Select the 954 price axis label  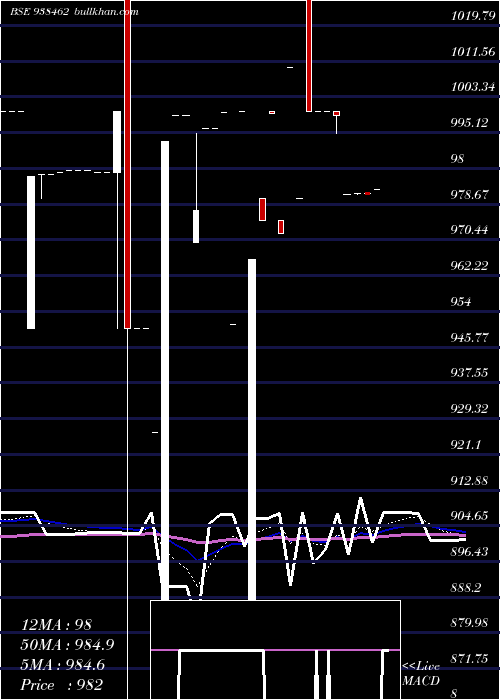(x=461, y=302)
